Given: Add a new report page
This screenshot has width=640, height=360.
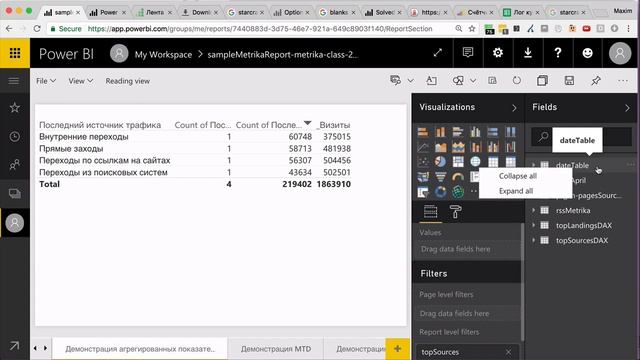Looking at the screenshot, I should tap(397, 349).
